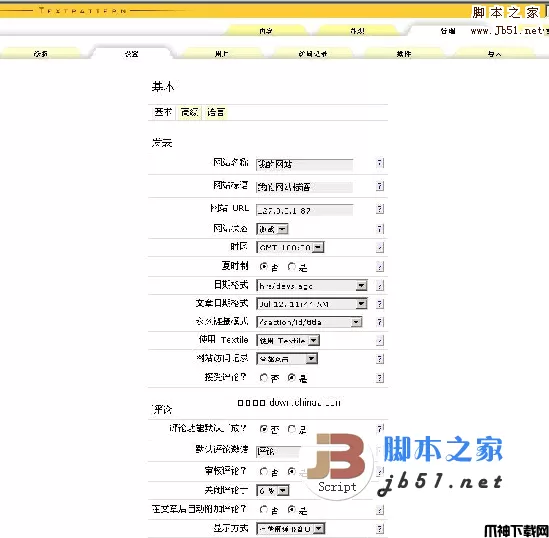This screenshot has height=538, width=549.
Task: Open the 网站状态 site status dropdown
Action: [x=272, y=229]
